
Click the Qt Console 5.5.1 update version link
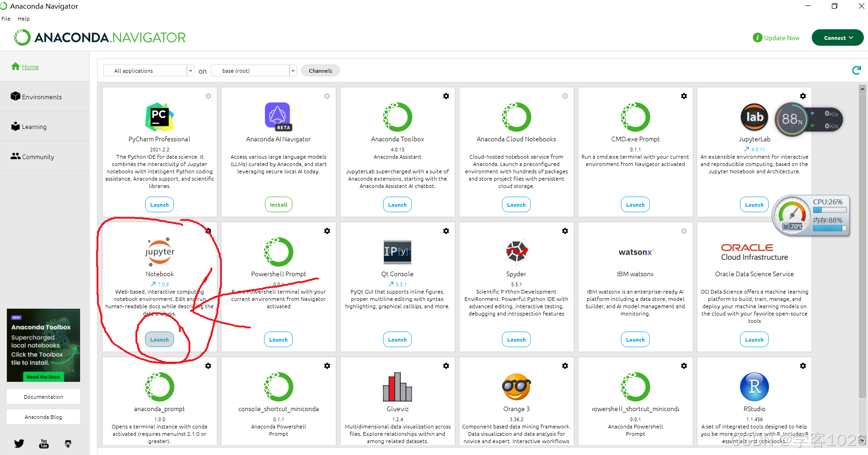coord(397,284)
